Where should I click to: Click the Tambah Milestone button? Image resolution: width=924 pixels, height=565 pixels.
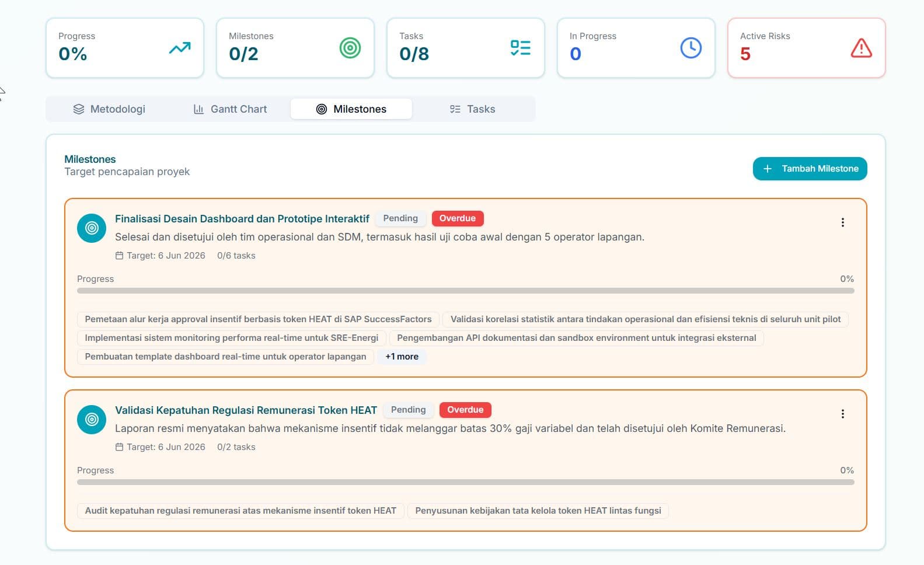[810, 169]
